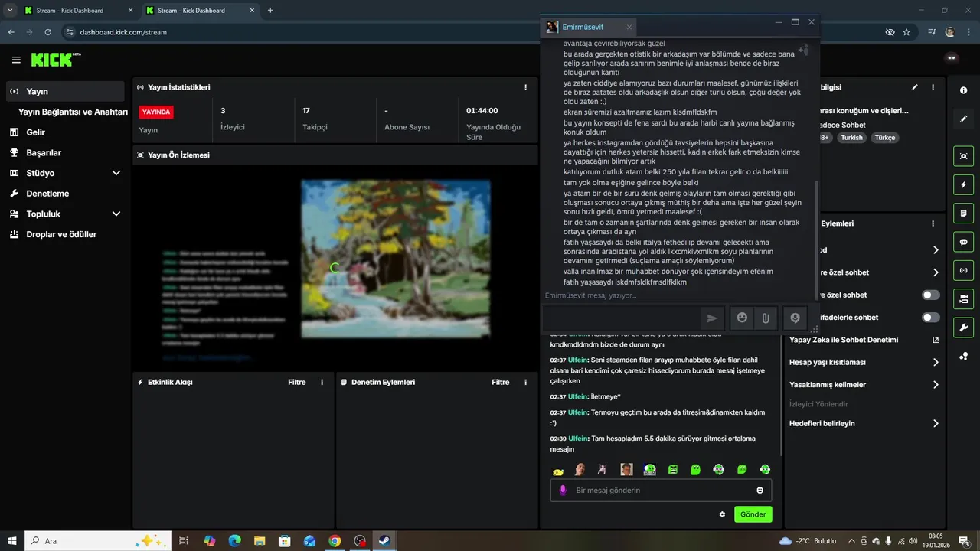This screenshot has width=980, height=551.
Task: Close the Emirmüsevit chat tab
Action: (629, 27)
